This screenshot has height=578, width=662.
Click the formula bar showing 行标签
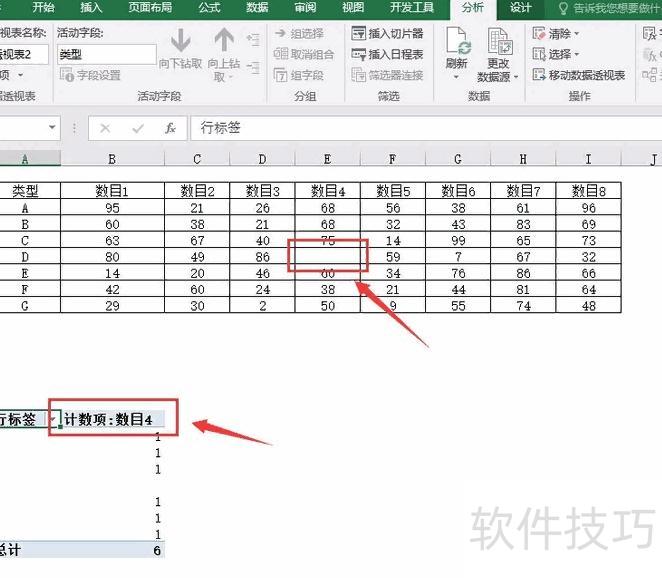(x=426, y=128)
